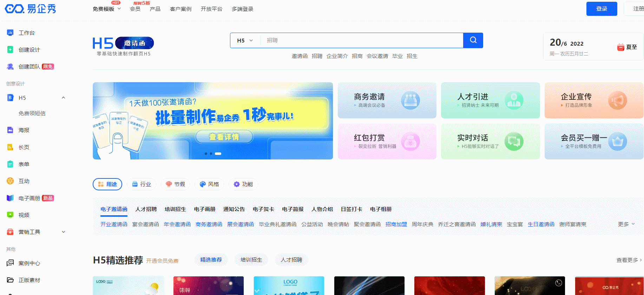
Task: Open the blue LOGO template thumbnail
Action: pyautogui.click(x=289, y=286)
